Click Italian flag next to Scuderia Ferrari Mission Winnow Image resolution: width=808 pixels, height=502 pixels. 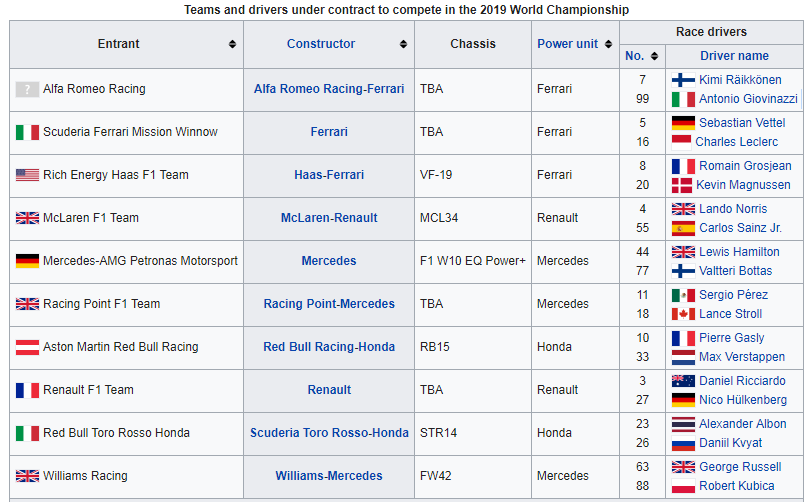pos(27,132)
